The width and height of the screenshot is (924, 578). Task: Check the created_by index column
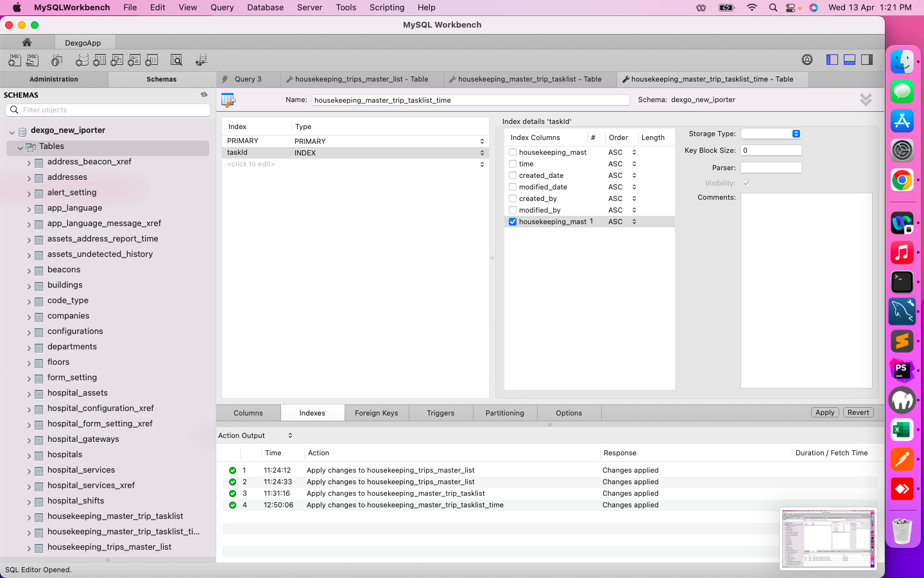tap(513, 198)
